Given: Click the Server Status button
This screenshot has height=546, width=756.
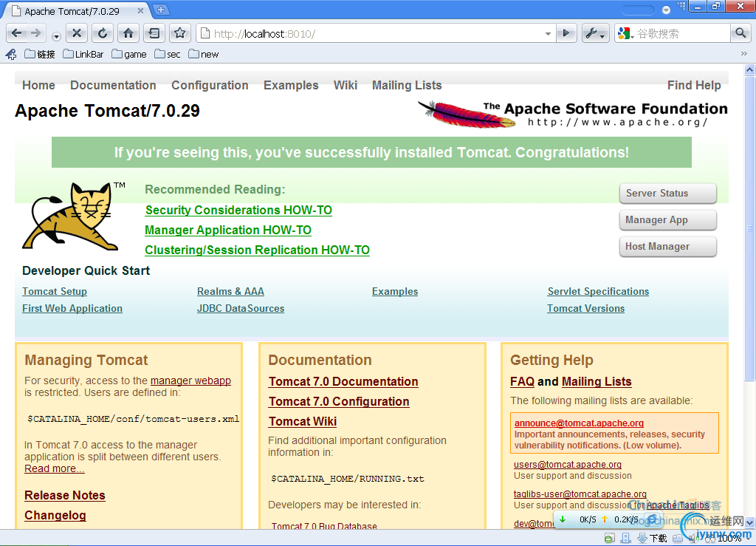Looking at the screenshot, I should pos(667,193).
